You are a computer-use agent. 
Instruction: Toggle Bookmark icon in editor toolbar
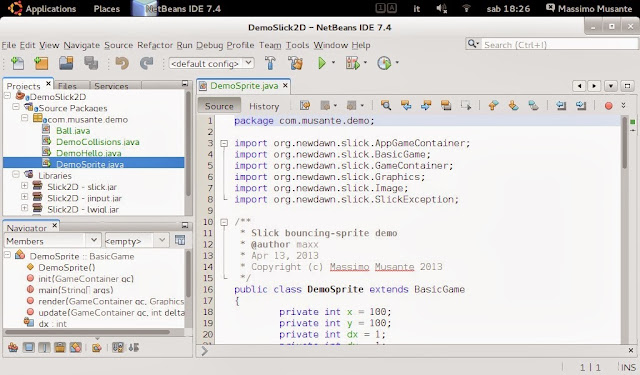pos(533,106)
